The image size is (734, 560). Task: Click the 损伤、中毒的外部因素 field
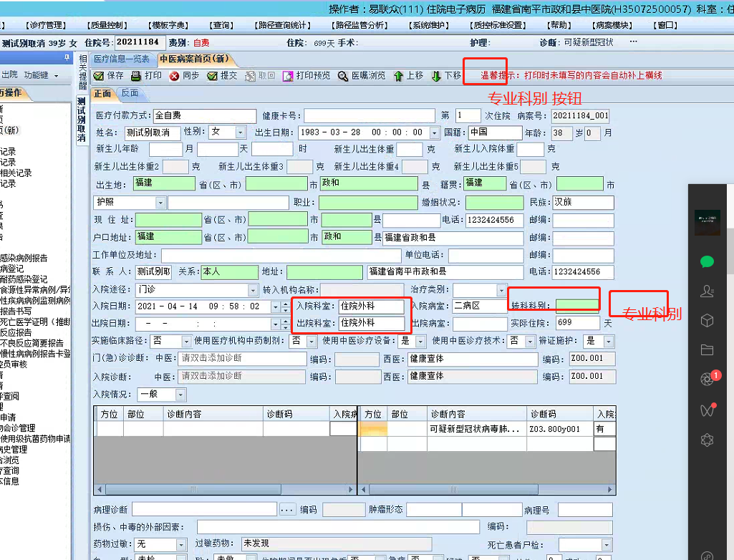point(338,527)
